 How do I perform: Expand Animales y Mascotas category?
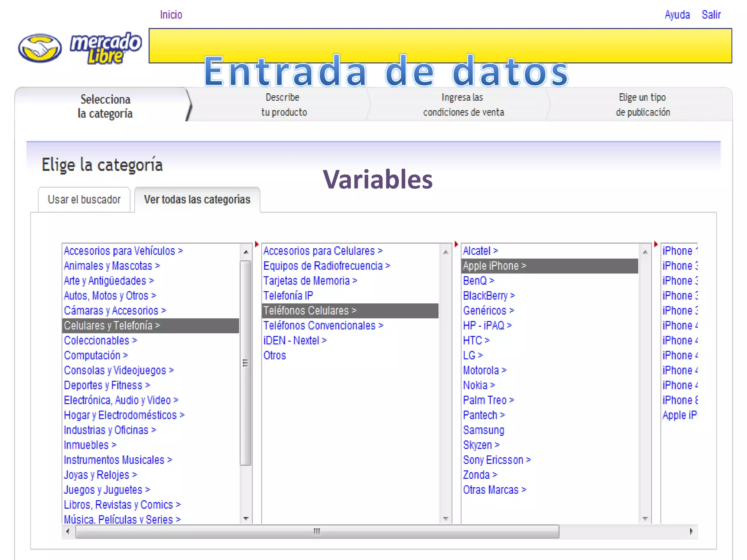click(112, 266)
